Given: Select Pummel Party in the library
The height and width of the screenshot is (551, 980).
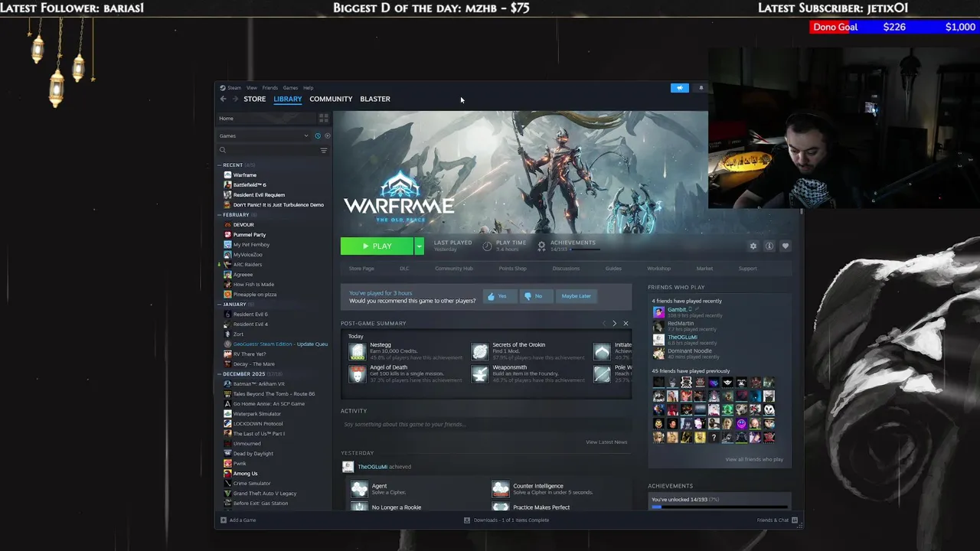Looking at the screenshot, I should pyautogui.click(x=250, y=235).
